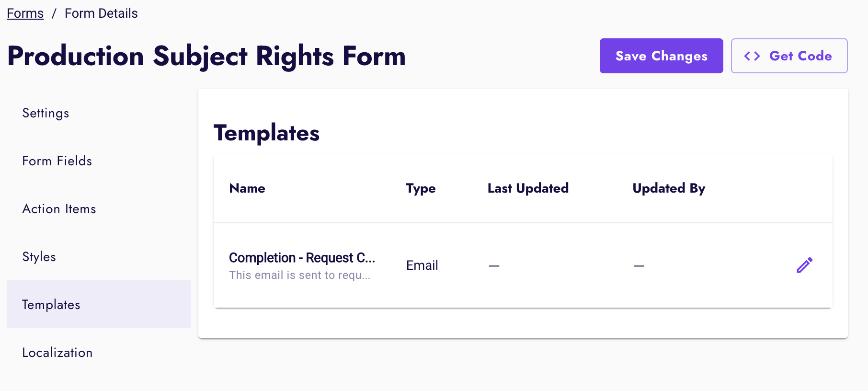Open the Completion - Request C... template row
The height and width of the screenshot is (391, 868).
(x=302, y=258)
